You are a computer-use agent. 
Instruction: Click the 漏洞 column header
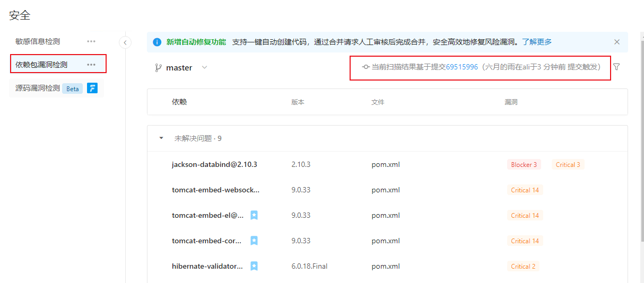tap(511, 102)
